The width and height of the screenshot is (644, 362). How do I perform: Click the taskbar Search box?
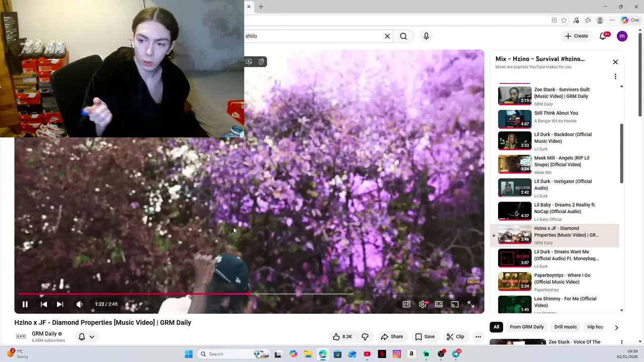[x=234, y=354]
